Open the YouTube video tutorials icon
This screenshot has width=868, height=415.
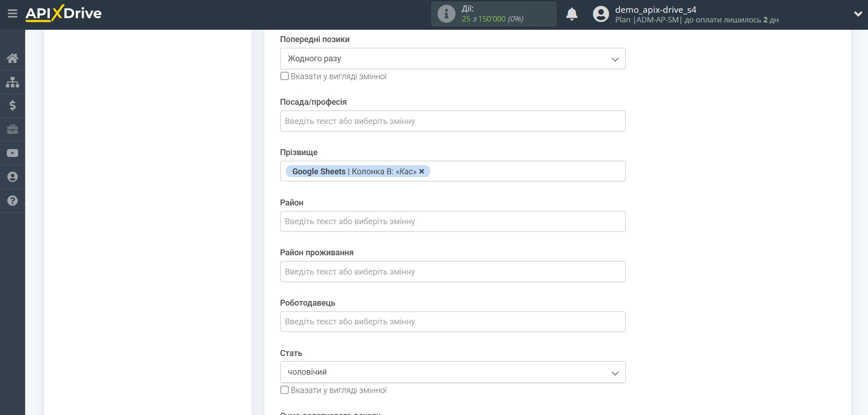tap(12, 153)
